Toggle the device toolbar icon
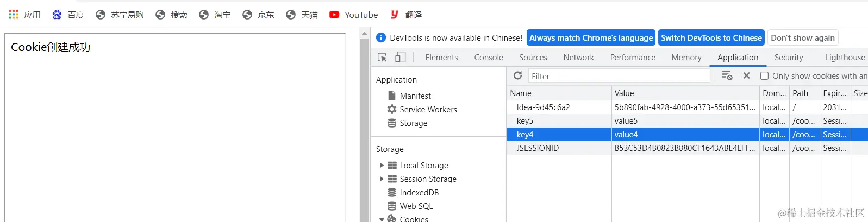Image resolution: width=868 pixels, height=222 pixels. (401, 57)
